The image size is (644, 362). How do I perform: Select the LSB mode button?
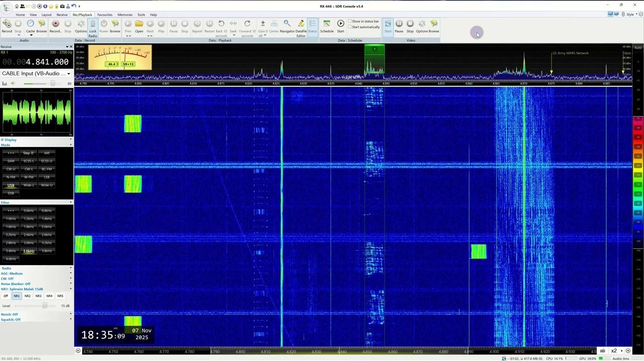pos(47,177)
